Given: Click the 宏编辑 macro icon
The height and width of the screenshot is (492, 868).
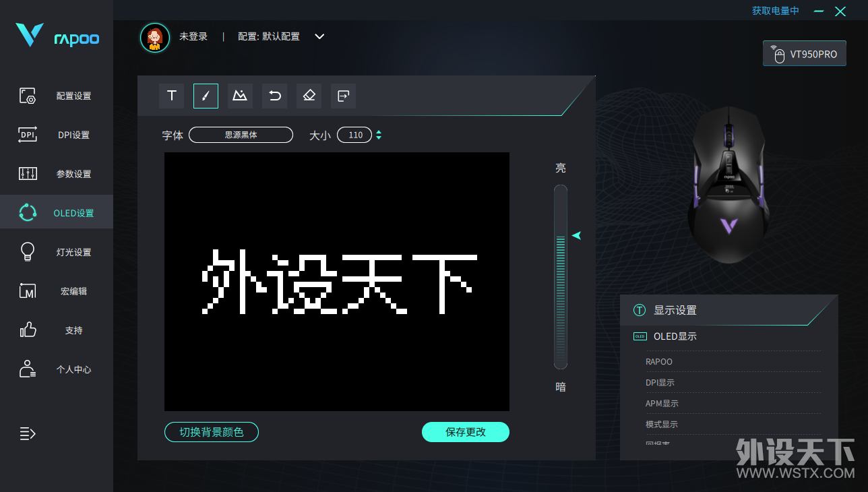Looking at the screenshot, I should point(28,291).
